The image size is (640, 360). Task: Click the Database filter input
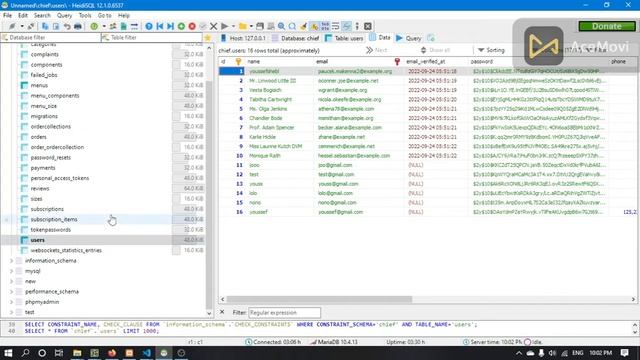click(51, 38)
